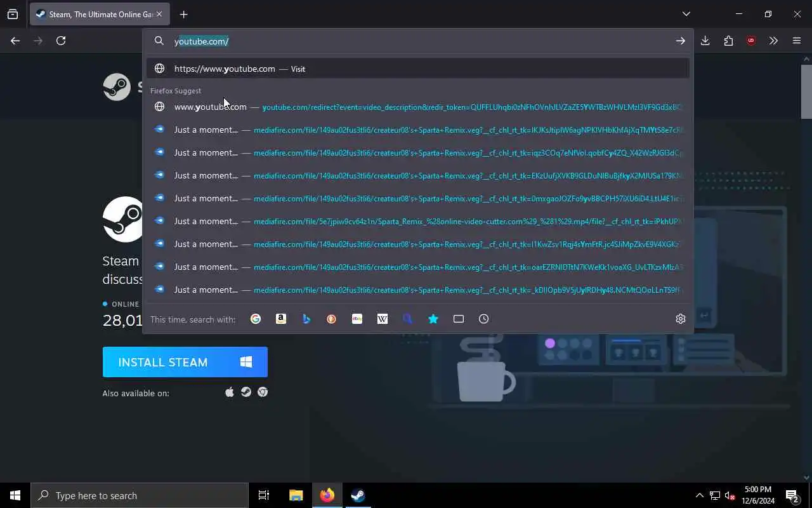Open mediafire suggestion with token tk=I1KwZsv
This screenshot has height=508, width=812.
(x=418, y=244)
